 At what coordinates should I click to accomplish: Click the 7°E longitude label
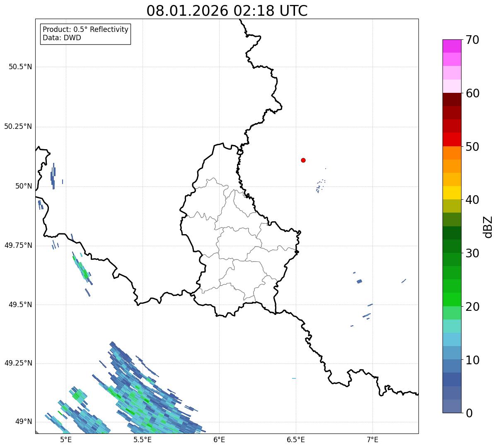[372, 439]
